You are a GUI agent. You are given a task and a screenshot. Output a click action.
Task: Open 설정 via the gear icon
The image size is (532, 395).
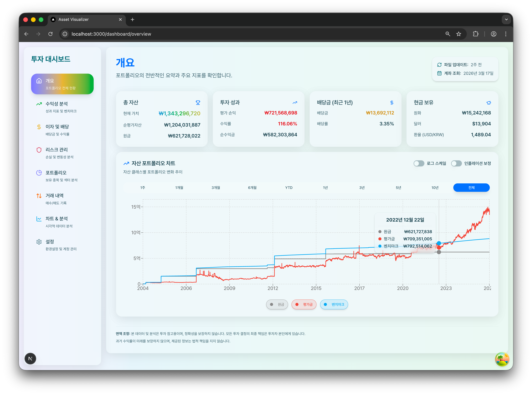pos(39,242)
